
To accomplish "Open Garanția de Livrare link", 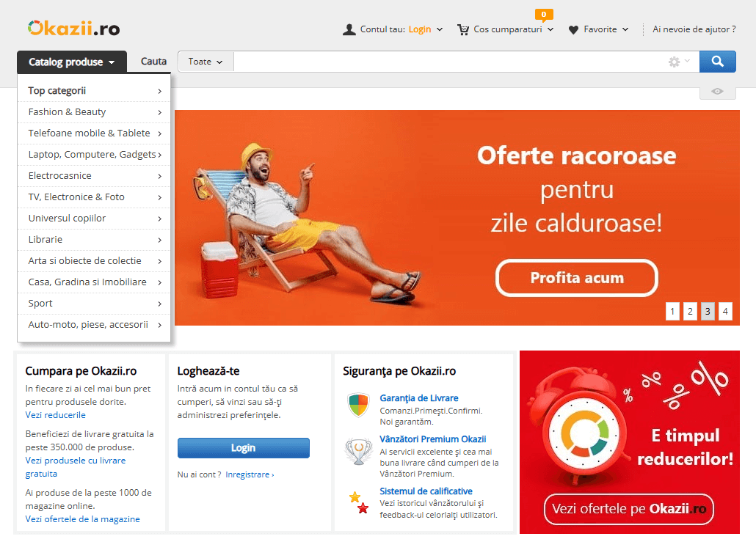I will [x=419, y=398].
